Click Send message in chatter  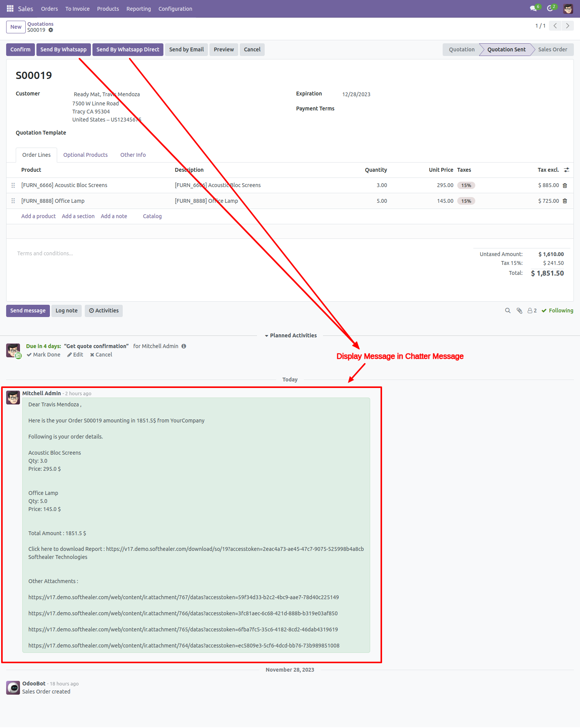28,311
